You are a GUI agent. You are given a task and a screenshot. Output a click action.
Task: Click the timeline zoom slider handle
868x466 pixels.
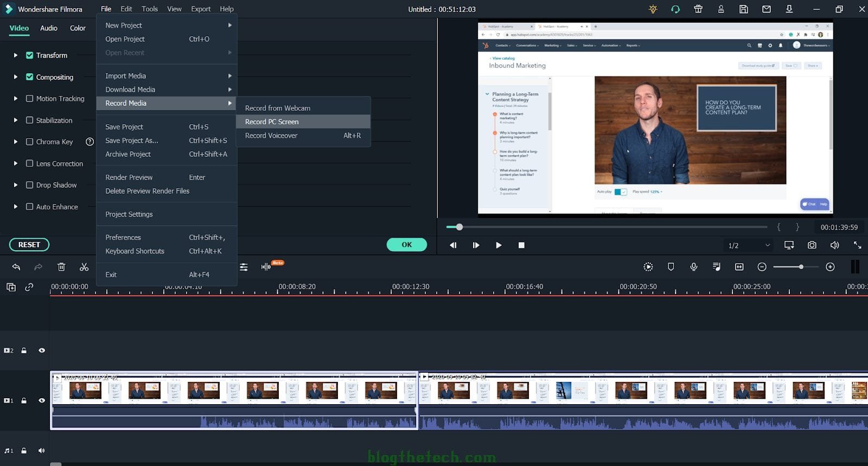[x=801, y=267]
